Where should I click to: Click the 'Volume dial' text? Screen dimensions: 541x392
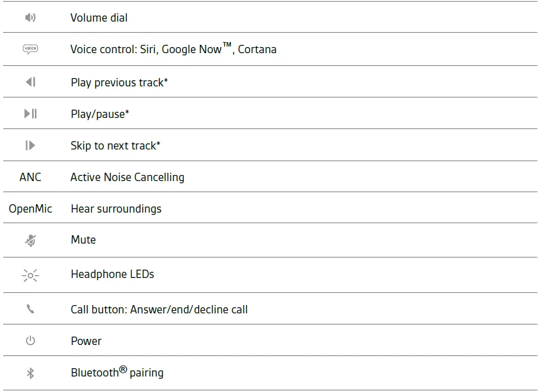click(x=99, y=18)
